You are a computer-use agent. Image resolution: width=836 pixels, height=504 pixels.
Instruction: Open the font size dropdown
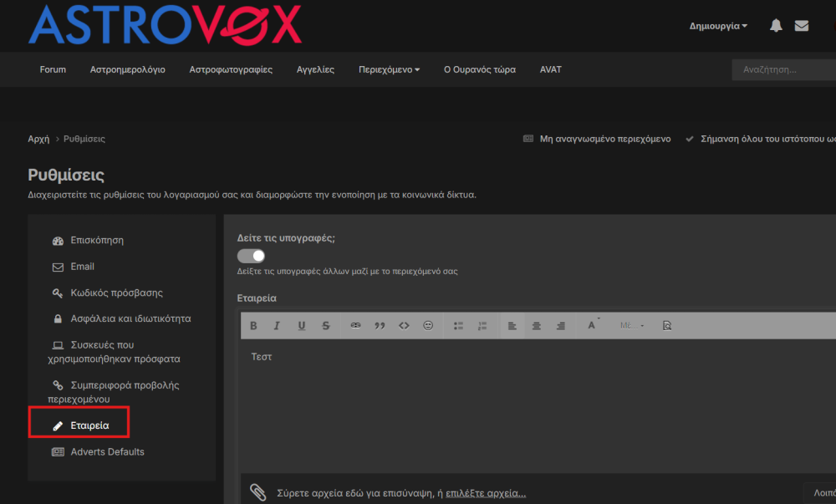tap(631, 326)
